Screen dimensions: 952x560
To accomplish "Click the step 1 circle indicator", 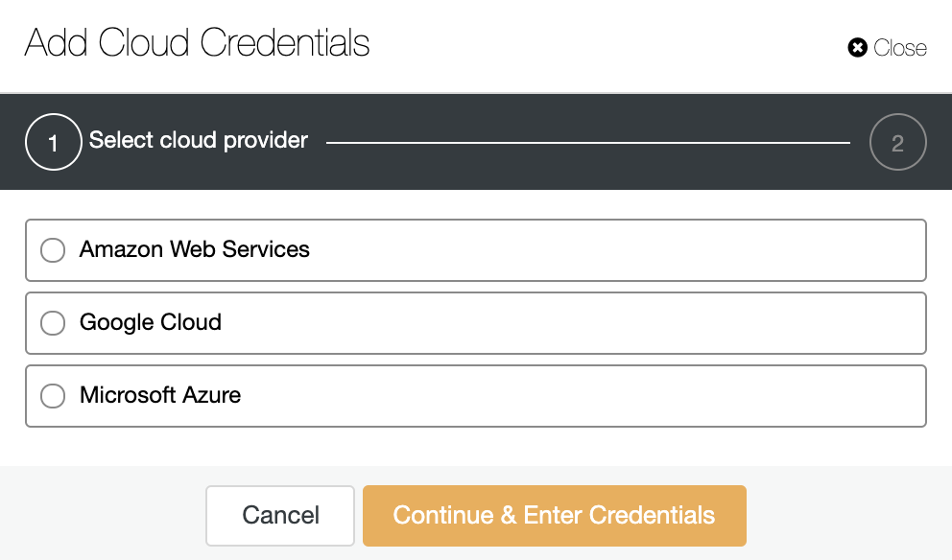I will click(54, 142).
